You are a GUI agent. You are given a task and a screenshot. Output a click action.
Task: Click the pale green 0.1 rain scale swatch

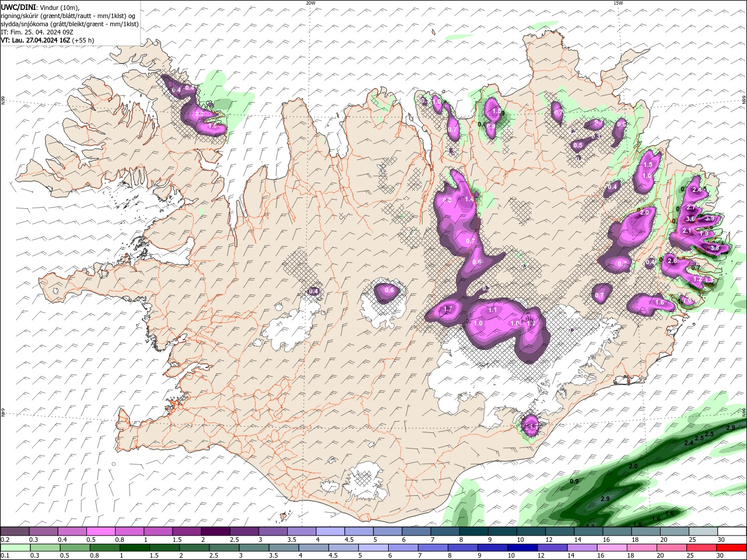(x=15, y=548)
